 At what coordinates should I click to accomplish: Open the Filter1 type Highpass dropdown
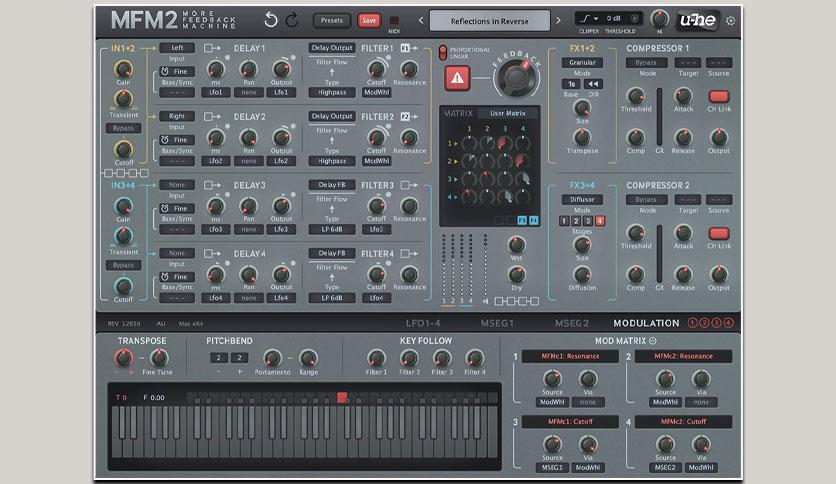click(x=332, y=92)
